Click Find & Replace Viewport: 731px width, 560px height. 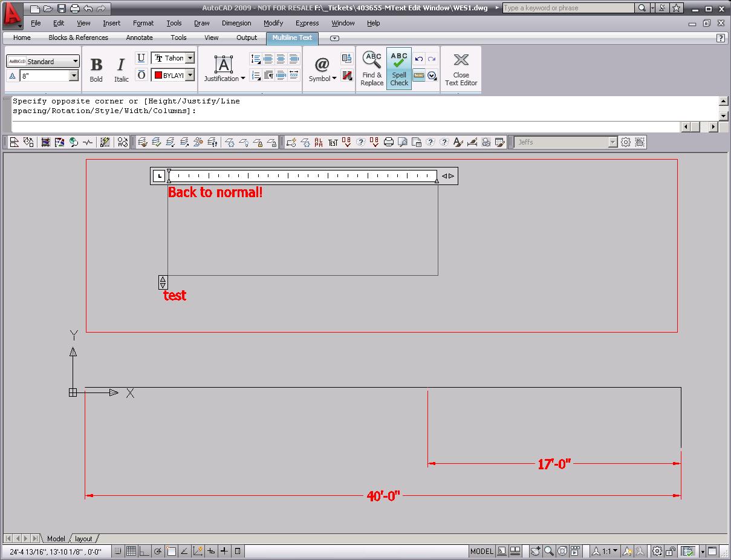coord(372,68)
